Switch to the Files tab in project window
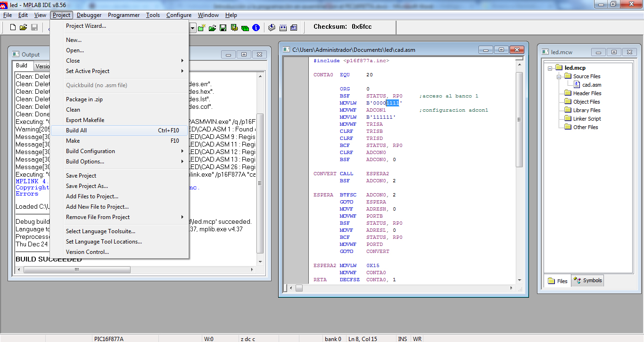Image resolution: width=644 pixels, height=342 pixels. [558, 281]
